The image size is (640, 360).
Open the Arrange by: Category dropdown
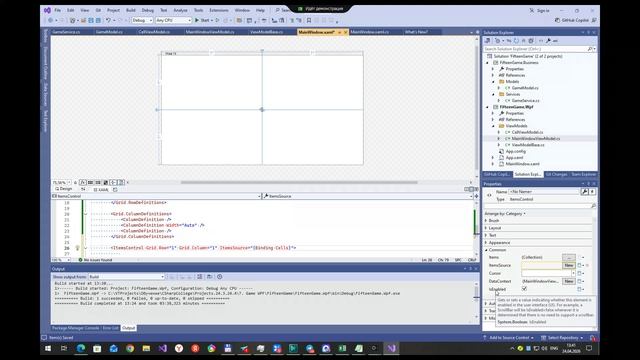tap(505, 213)
